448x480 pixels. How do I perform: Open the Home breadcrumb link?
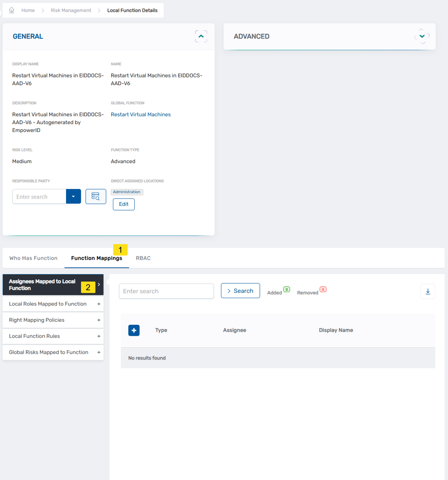click(28, 10)
